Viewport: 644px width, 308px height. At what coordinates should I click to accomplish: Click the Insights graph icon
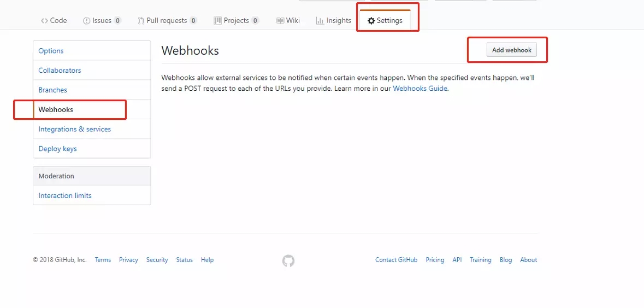pos(320,21)
